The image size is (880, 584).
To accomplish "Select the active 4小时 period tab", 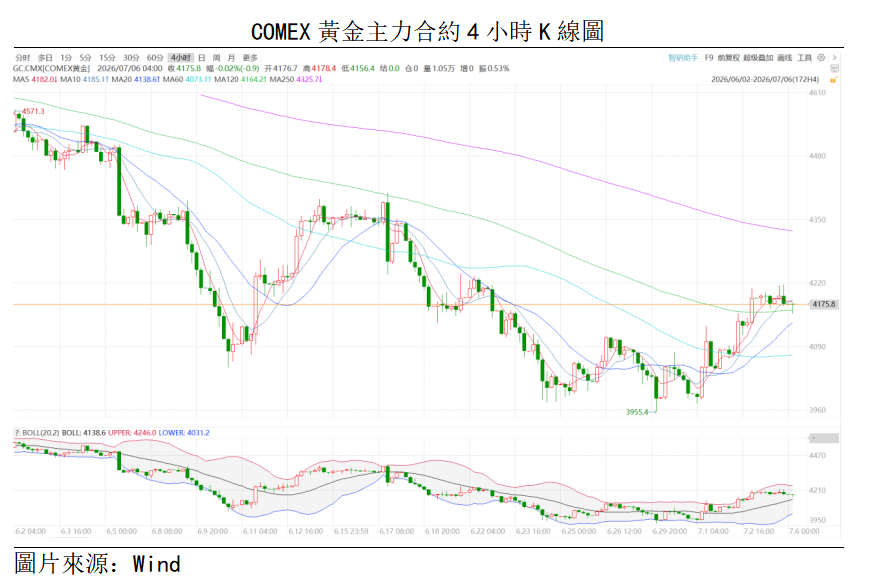I will 181,58.
